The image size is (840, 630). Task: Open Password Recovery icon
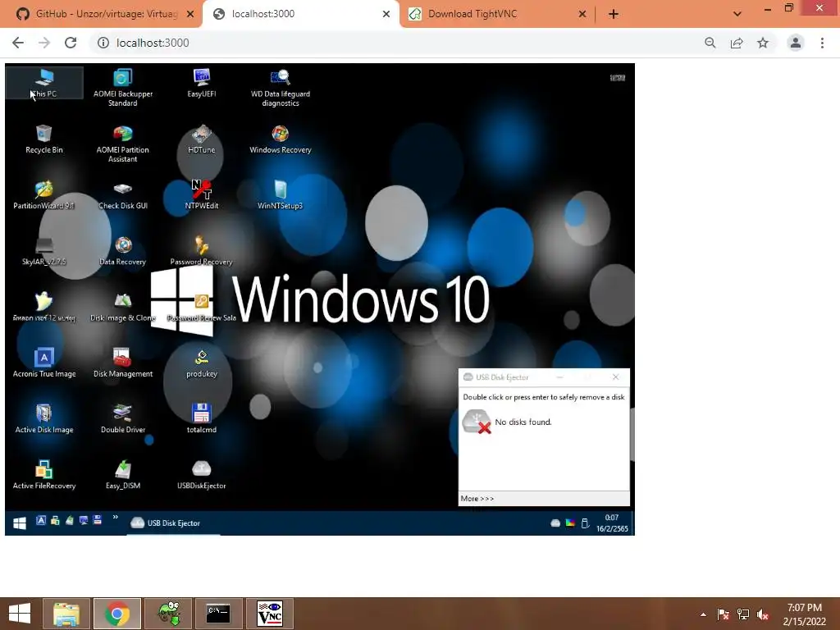click(202, 251)
